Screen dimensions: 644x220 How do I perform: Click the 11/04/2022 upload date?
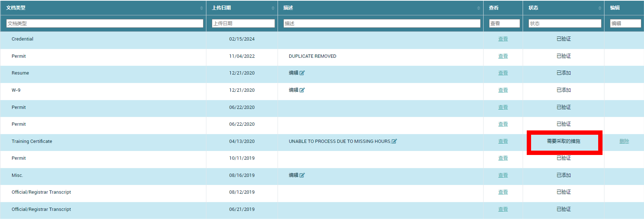[x=242, y=56]
